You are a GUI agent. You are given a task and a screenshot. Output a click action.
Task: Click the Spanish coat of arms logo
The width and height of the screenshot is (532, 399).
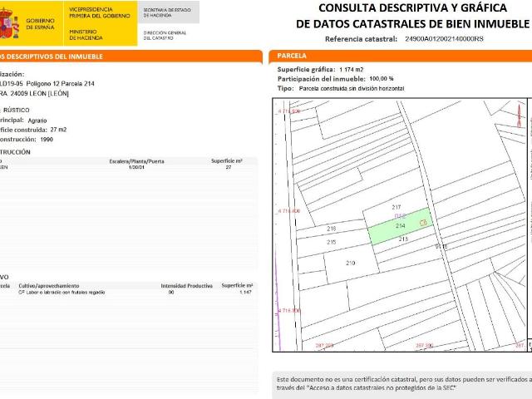coord(10,25)
